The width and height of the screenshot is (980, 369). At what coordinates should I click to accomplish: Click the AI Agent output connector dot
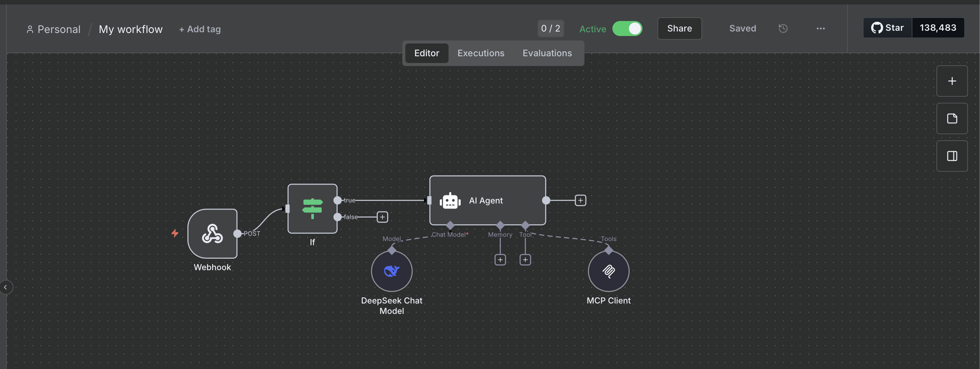pos(546,200)
